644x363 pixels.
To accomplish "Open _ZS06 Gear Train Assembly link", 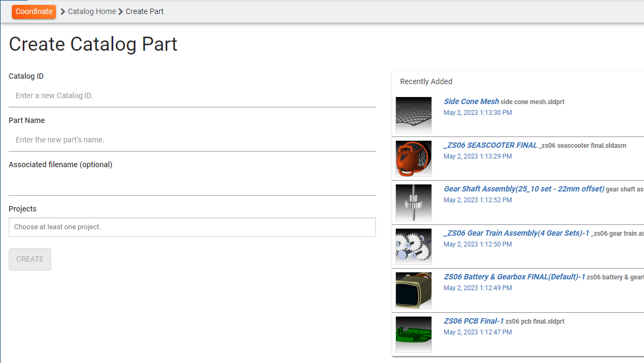I will 516,233.
